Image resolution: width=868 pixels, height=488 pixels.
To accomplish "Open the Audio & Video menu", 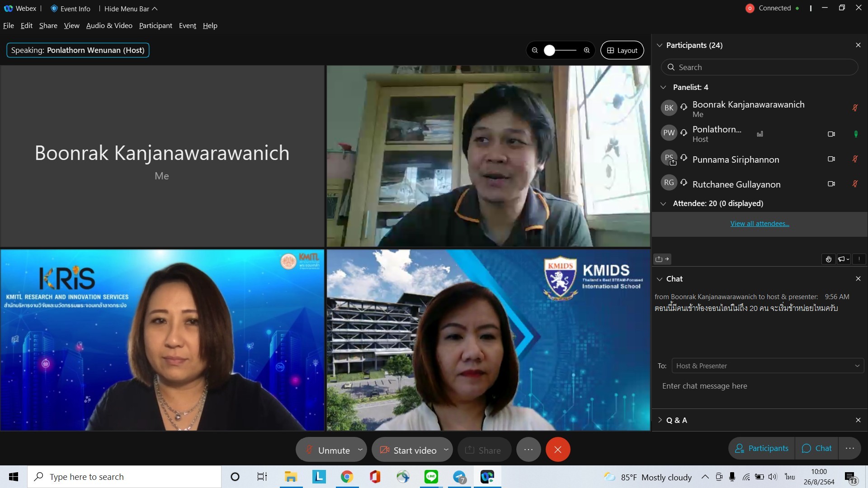I will 109,26.
